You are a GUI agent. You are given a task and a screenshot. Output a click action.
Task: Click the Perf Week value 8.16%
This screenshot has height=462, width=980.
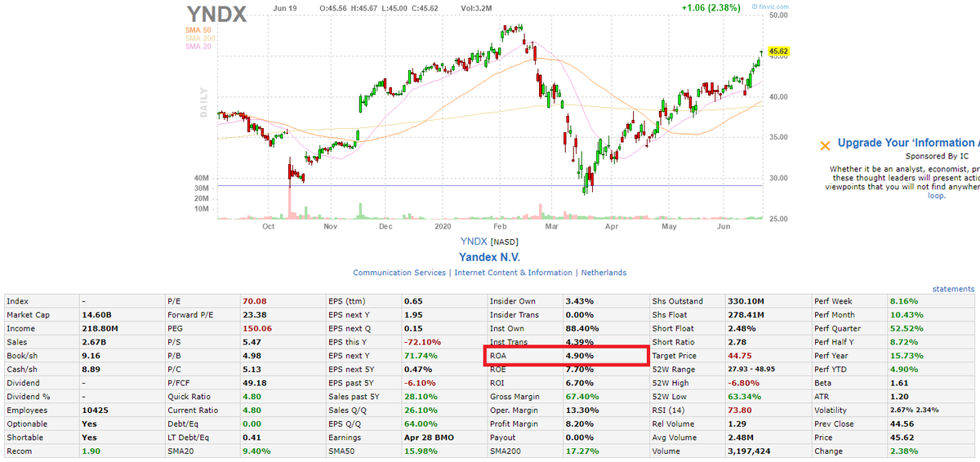click(x=904, y=301)
